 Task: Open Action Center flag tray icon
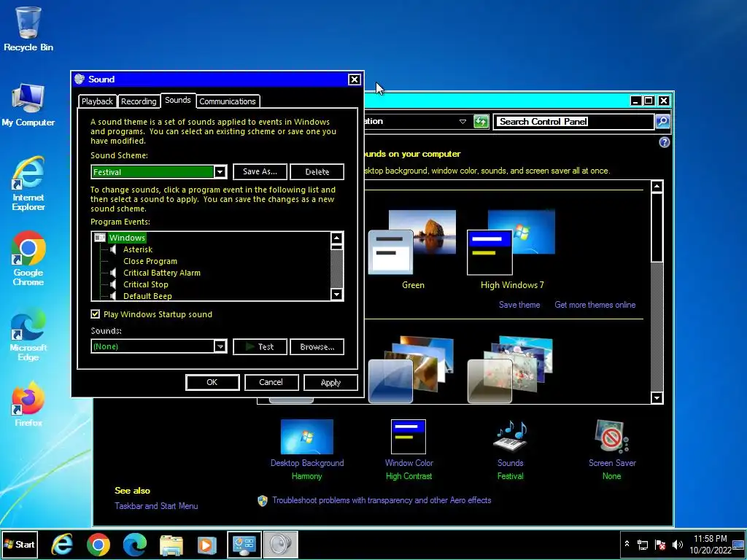659,544
